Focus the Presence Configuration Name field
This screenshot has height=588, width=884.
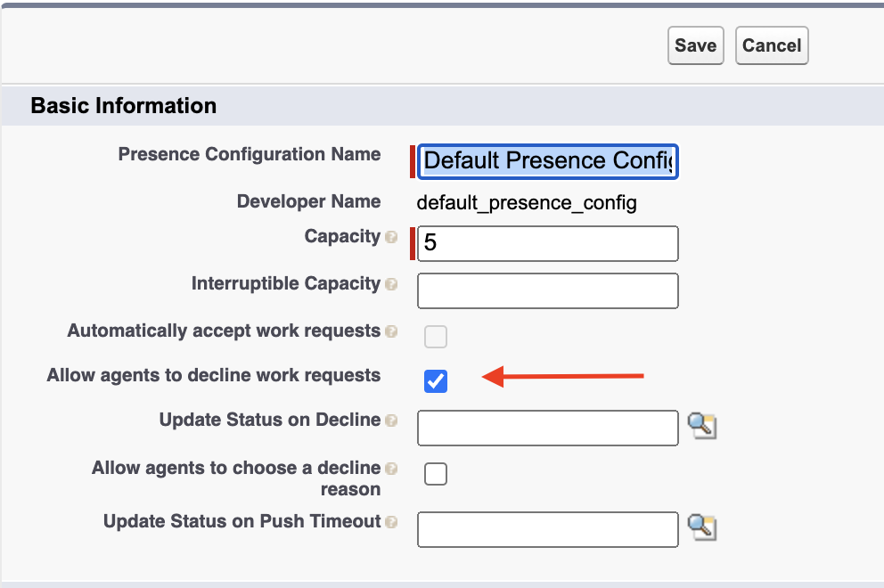(x=547, y=162)
